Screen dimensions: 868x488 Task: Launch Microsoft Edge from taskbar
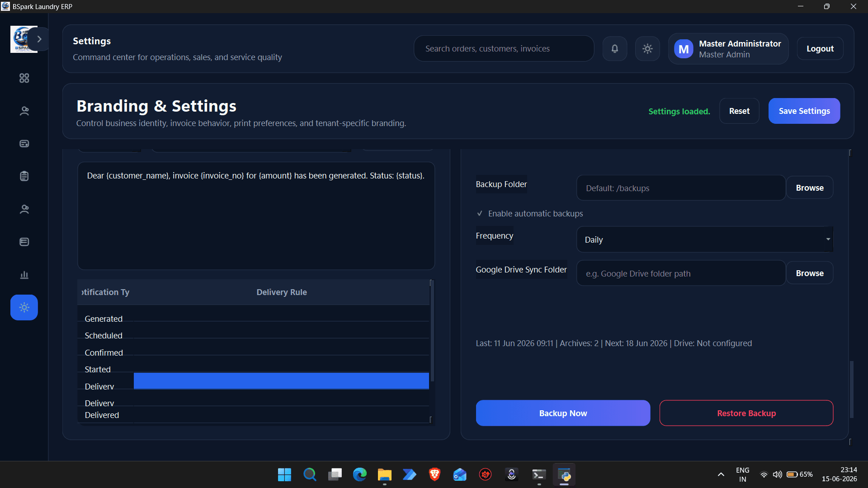(360, 475)
